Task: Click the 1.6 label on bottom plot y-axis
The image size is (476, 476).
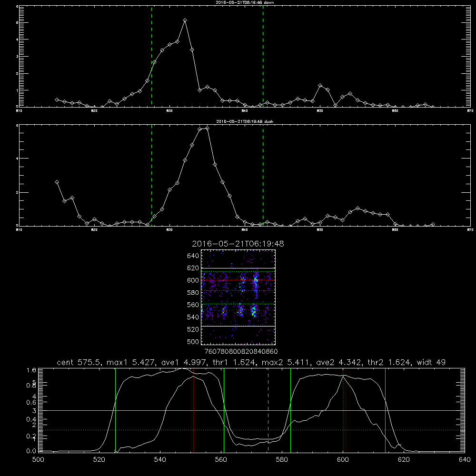Action: [x=31, y=370]
